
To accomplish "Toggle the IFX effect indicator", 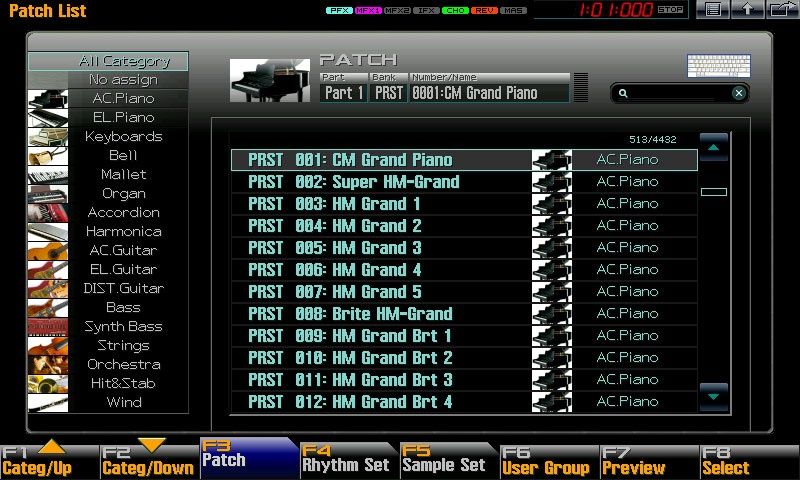I will point(427,10).
